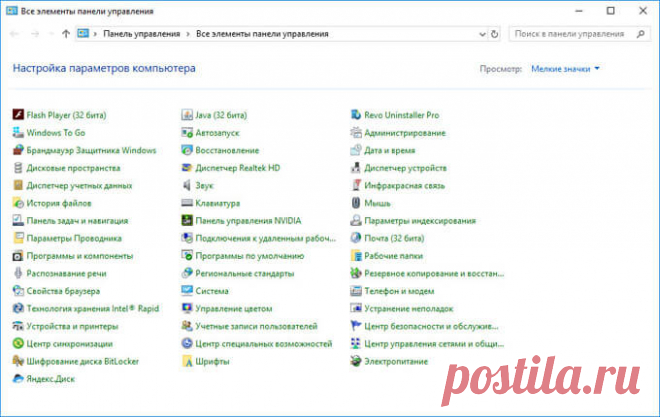Click the forward navigation arrow
Image resolution: width=660 pixels, height=417 pixels.
click(35, 34)
